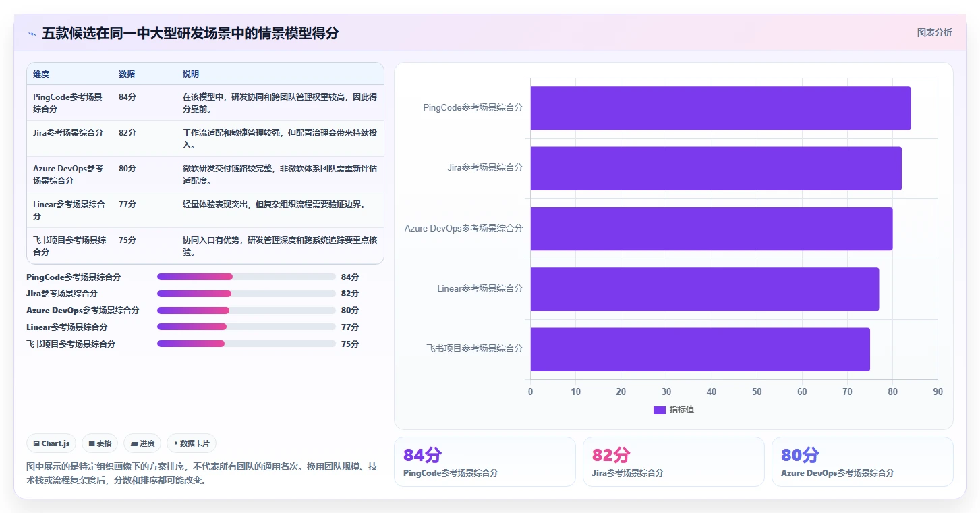Open the 82分 Jira summary card

[674, 462]
